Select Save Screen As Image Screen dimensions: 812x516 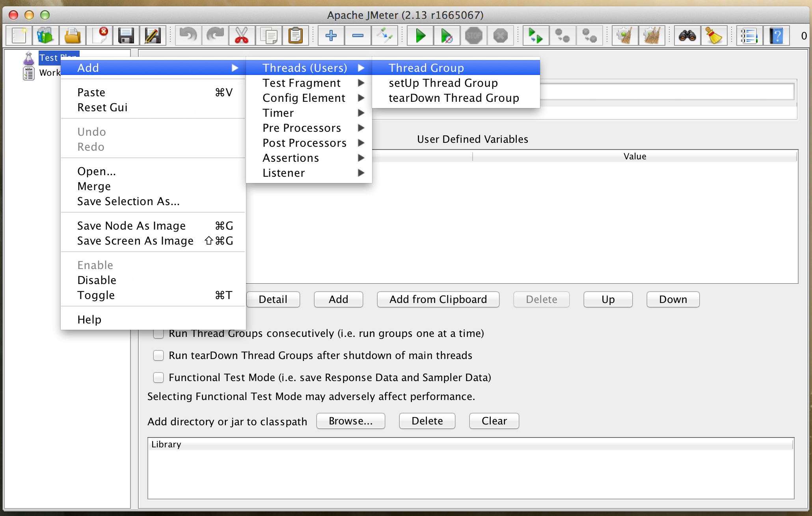(x=153, y=241)
